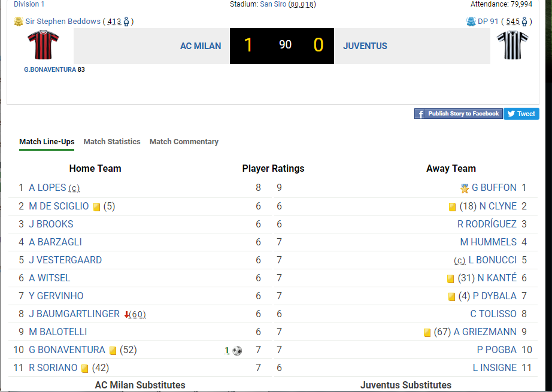Click the AC Milan red-black shirt icon

(x=43, y=45)
